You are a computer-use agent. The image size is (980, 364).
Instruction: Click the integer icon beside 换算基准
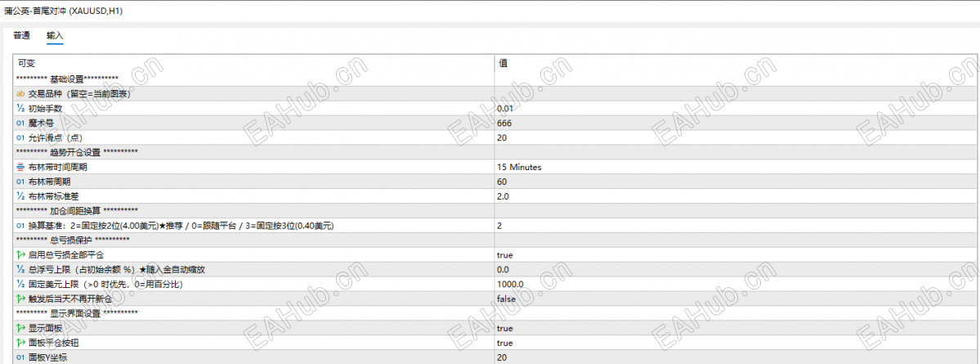(20, 226)
